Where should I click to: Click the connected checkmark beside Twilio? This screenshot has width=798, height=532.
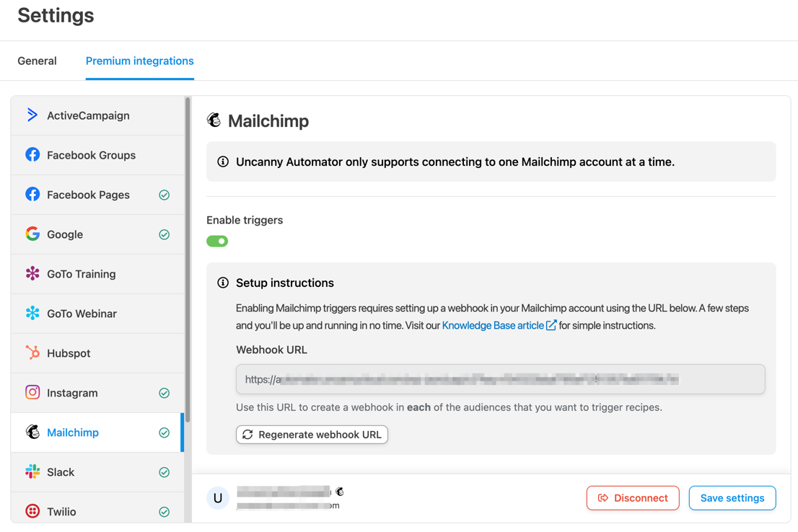tap(164, 512)
